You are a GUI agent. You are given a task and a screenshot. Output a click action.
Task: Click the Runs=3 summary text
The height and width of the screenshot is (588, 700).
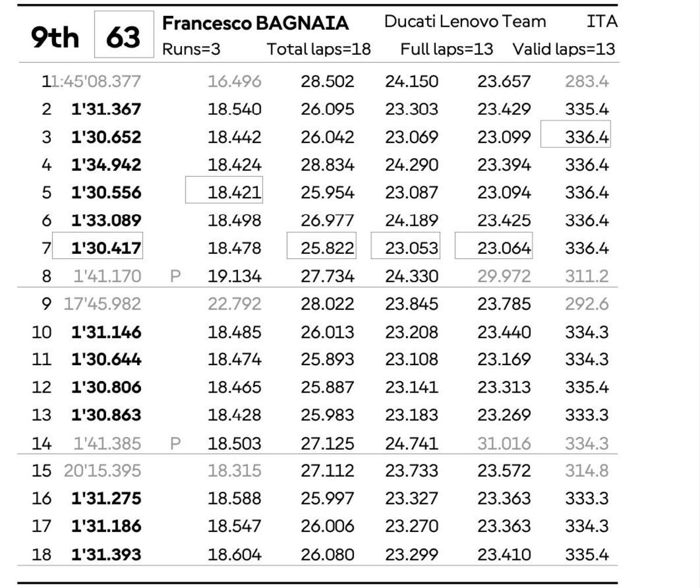tap(191, 49)
